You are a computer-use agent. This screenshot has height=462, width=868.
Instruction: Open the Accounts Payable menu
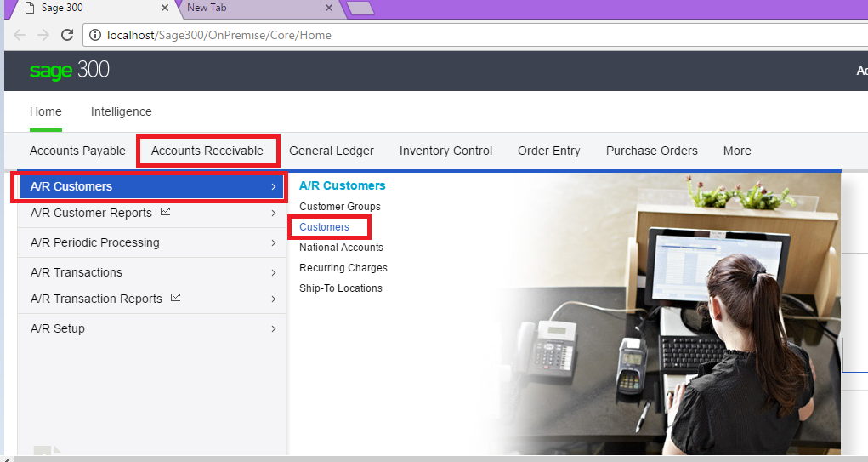77,151
